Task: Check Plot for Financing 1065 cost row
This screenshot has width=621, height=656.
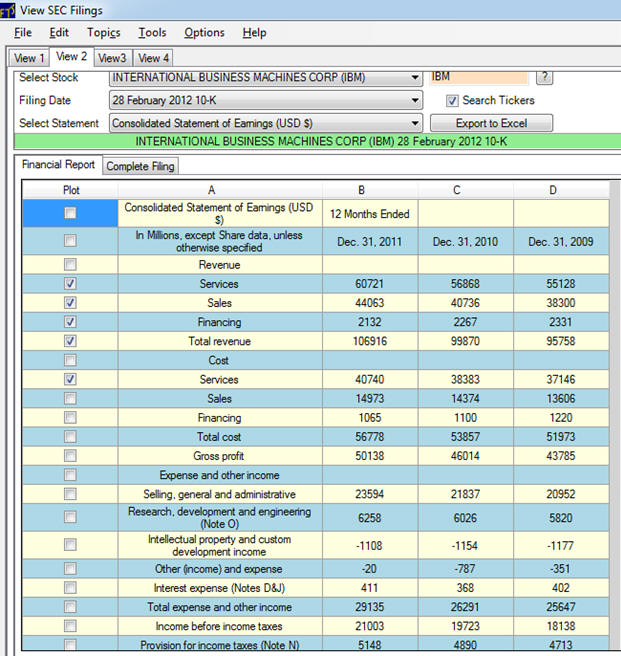Action: point(70,418)
